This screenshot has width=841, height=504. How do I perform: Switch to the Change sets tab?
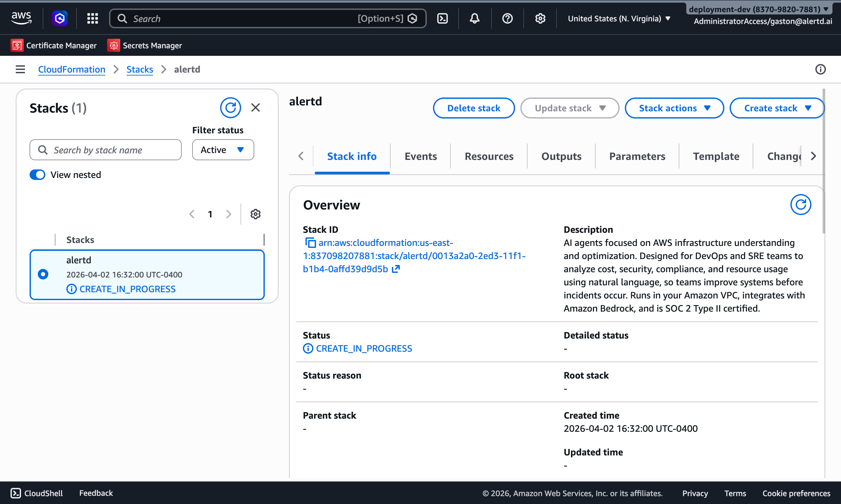pos(784,156)
